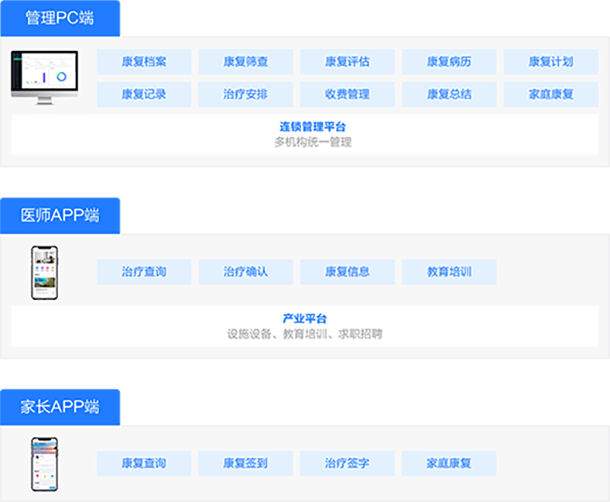The width and height of the screenshot is (610, 502).
Task: Open 康复评估 feature
Action: [347, 62]
